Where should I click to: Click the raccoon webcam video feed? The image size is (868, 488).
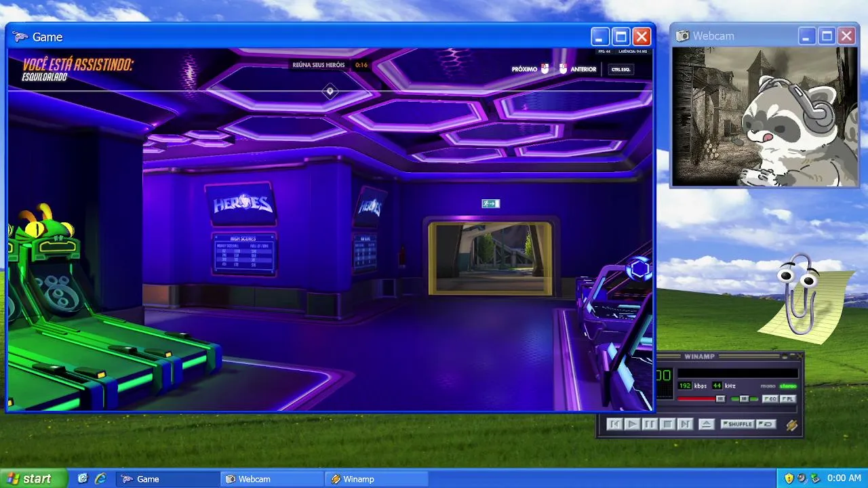coord(766,117)
